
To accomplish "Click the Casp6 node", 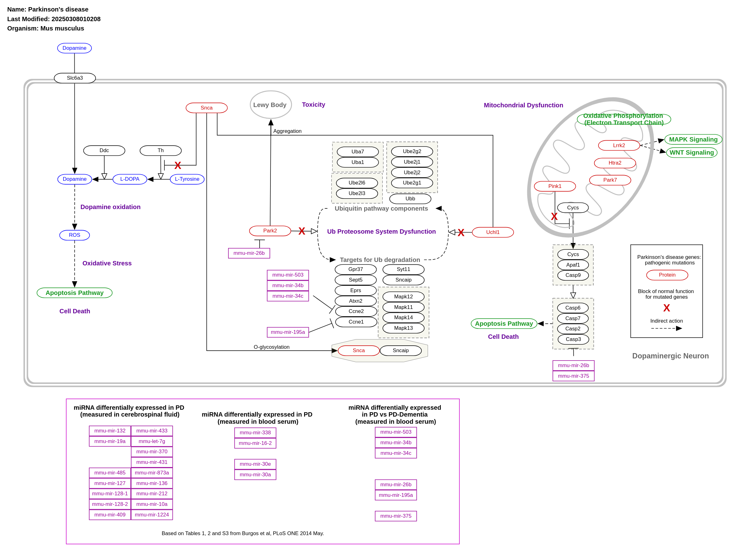I will 573,308.
